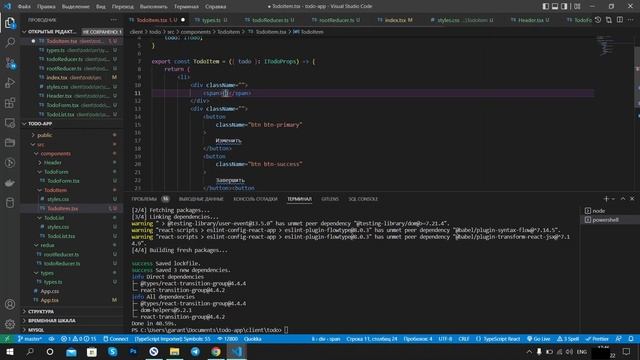
Task: Click CRLF line ending selector
Action: tap(464, 339)
